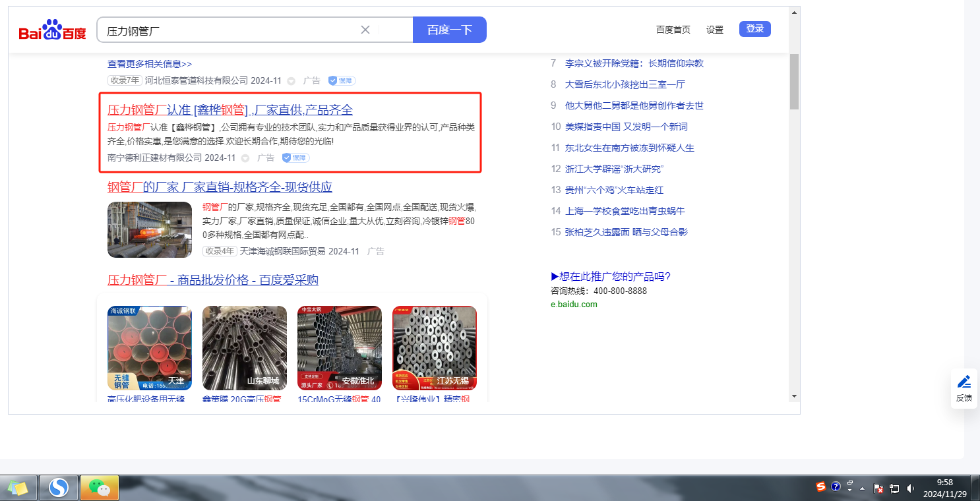Open the 天津 product image
Screen dimensions: 980x501
point(150,348)
